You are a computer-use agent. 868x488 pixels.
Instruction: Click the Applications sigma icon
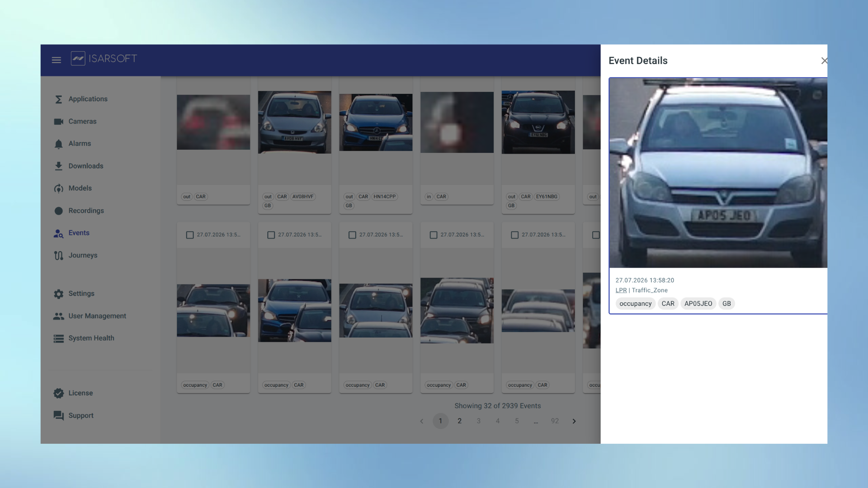coord(58,99)
